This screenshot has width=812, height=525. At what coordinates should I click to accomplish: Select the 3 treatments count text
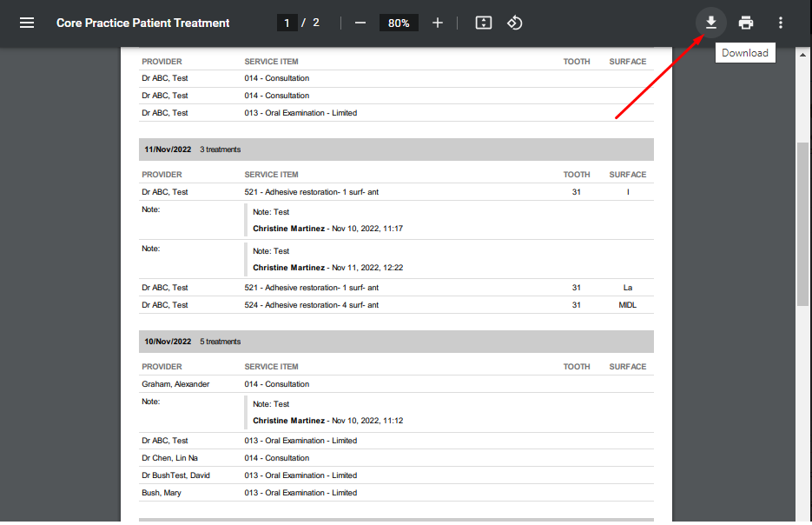[220, 150]
